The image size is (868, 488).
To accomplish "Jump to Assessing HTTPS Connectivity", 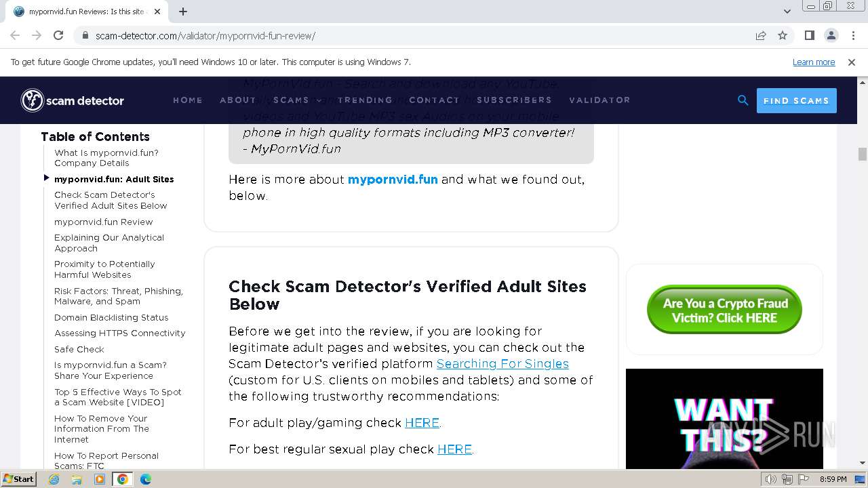I will click(120, 333).
